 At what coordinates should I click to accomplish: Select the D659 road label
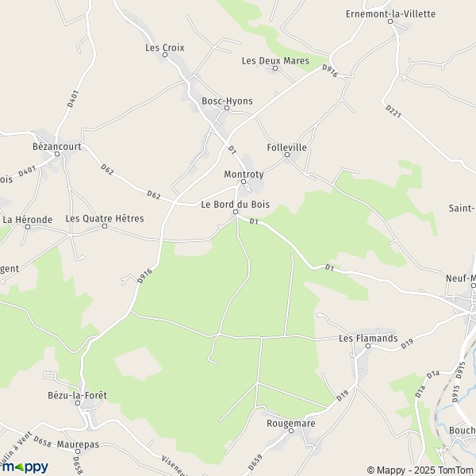tap(255, 463)
